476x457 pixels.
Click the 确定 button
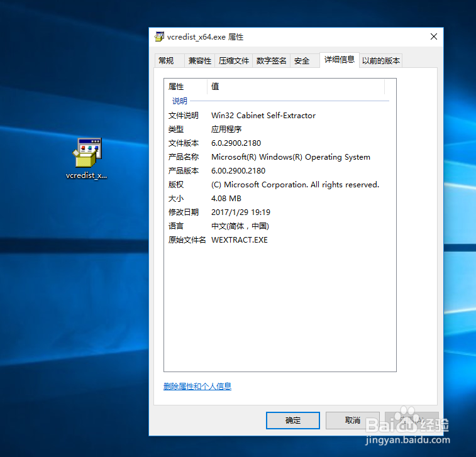[x=292, y=421]
